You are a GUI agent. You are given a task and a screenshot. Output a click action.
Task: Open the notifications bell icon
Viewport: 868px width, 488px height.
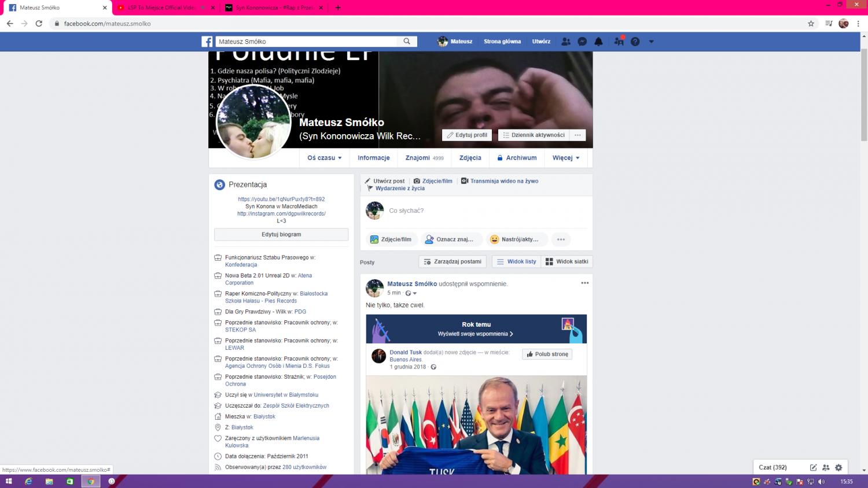598,42
